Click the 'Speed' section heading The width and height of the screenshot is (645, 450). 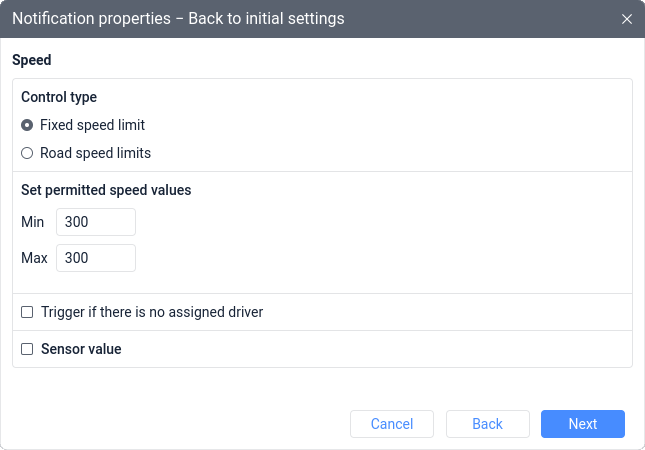tap(32, 60)
